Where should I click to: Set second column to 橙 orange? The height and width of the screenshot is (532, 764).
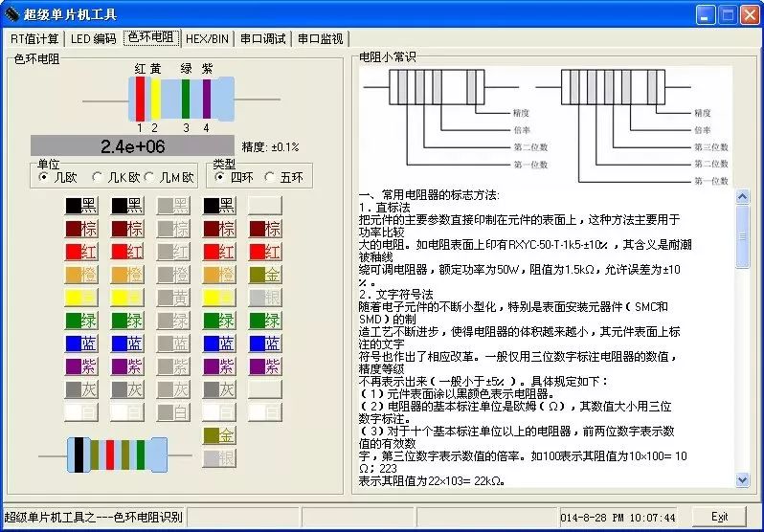pyautogui.click(x=127, y=275)
